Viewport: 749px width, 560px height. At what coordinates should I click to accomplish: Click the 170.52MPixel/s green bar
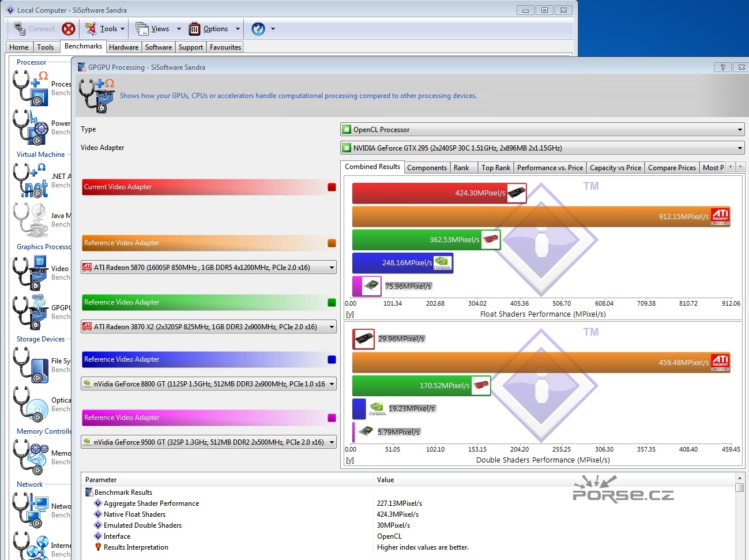click(x=421, y=386)
